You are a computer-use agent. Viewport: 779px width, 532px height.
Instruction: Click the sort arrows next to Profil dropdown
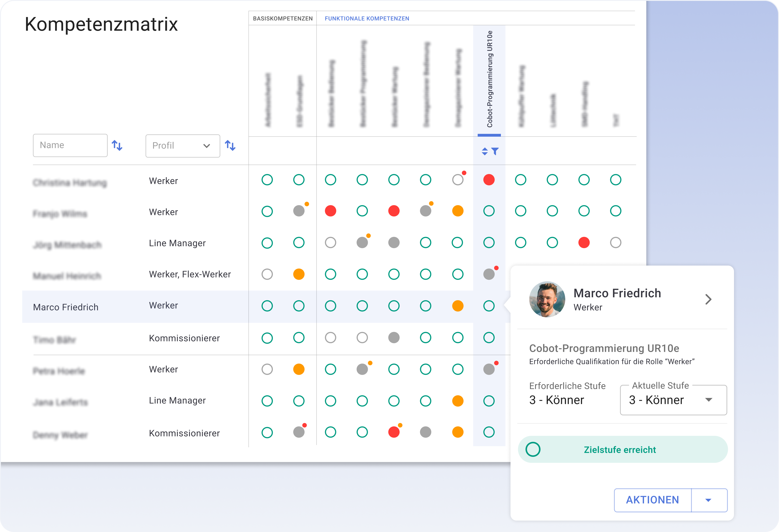click(230, 146)
